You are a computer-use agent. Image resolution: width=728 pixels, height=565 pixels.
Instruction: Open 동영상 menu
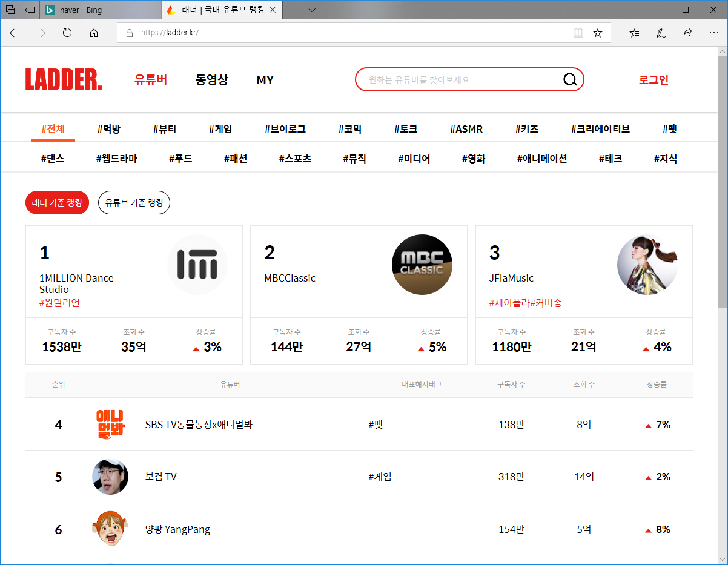coord(212,80)
